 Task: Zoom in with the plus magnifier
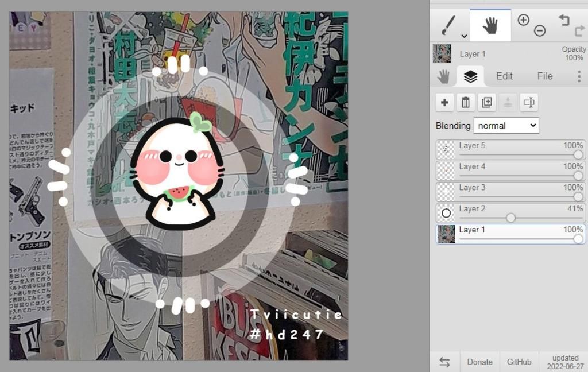524,20
